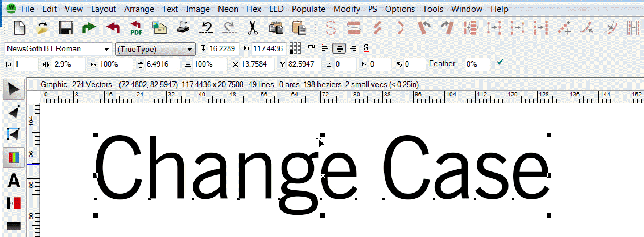The image size is (644, 237).
Task: Select the color stripes fill tool
Action: pyautogui.click(x=14, y=158)
